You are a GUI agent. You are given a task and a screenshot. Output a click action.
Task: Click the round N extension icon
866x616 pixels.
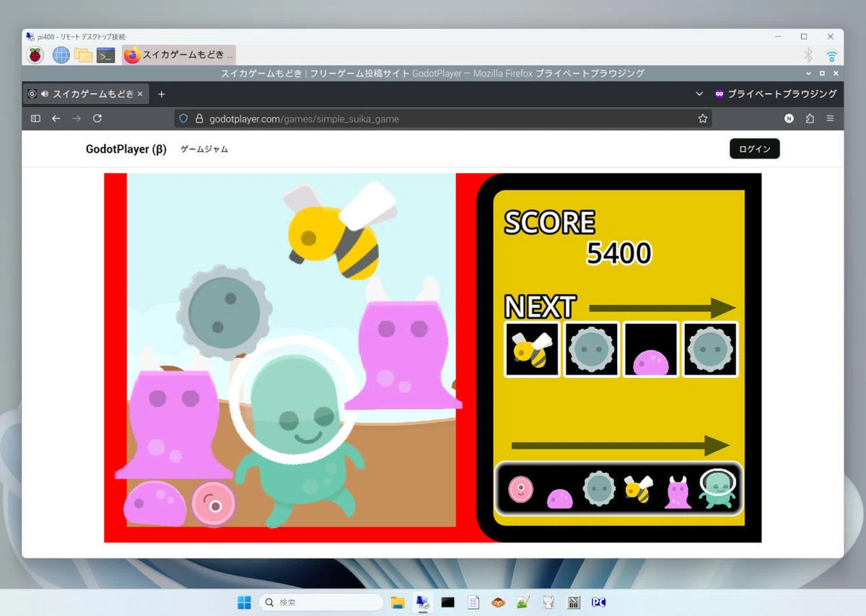click(789, 118)
